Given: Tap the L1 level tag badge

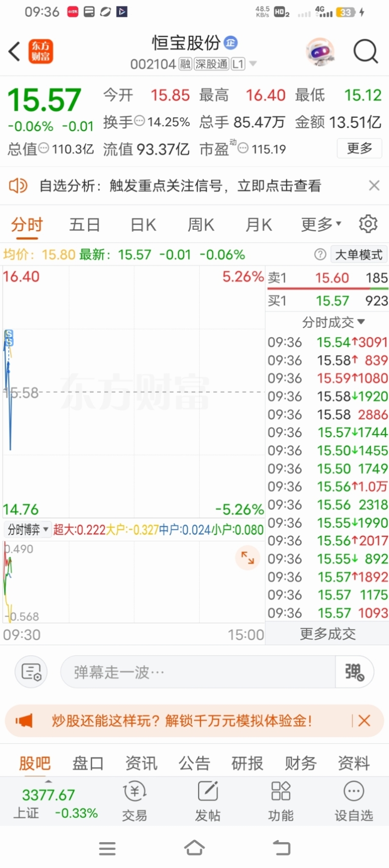Looking at the screenshot, I should pos(238,64).
